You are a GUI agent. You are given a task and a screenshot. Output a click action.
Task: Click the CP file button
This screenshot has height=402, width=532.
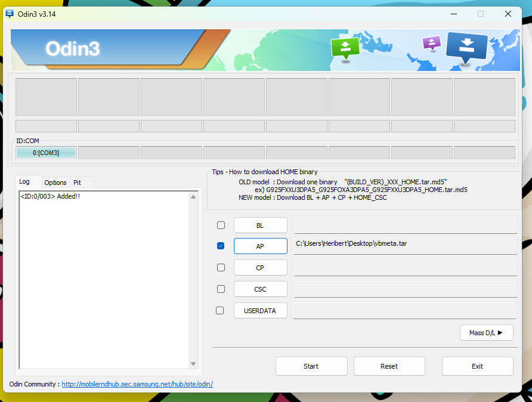[x=260, y=268]
